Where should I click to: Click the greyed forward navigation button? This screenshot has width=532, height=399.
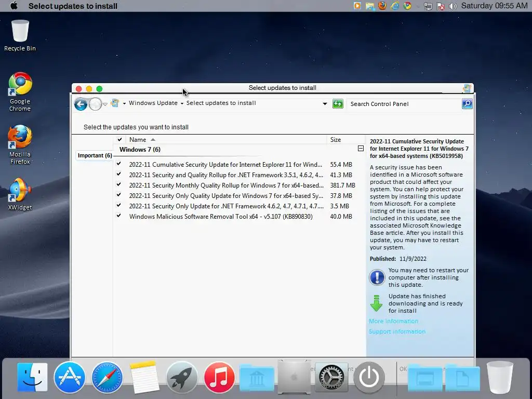pos(96,104)
